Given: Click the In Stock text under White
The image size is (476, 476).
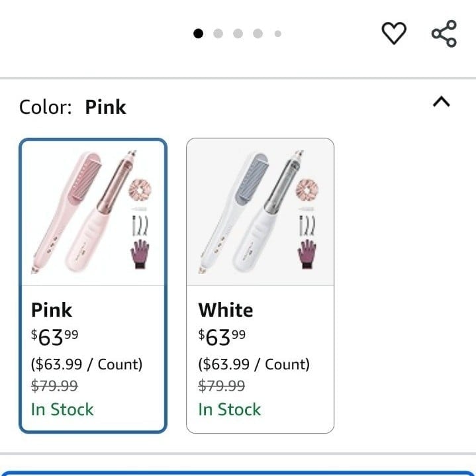Looking at the screenshot, I should point(230,409).
